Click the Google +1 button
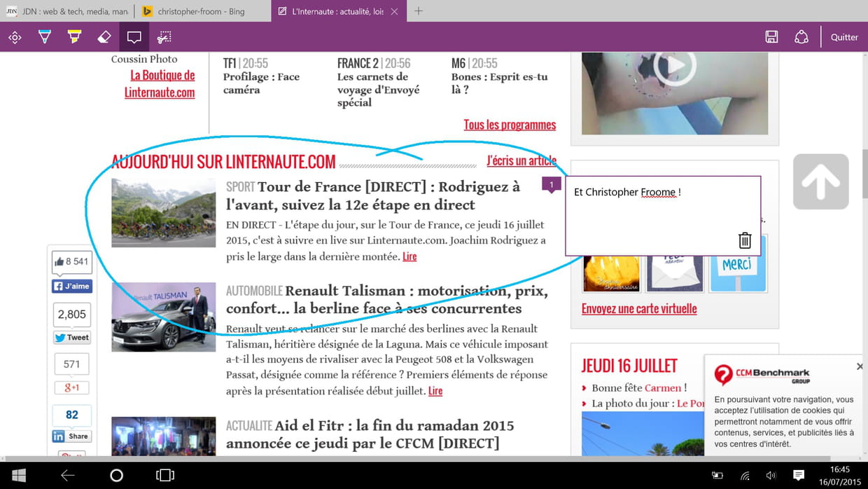The image size is (868, 489). coord(71,387)
